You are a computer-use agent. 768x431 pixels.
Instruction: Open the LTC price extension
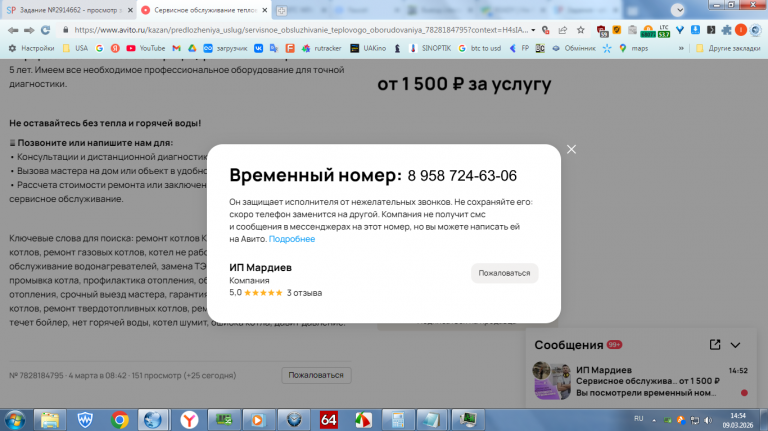[x=664, y=30]
